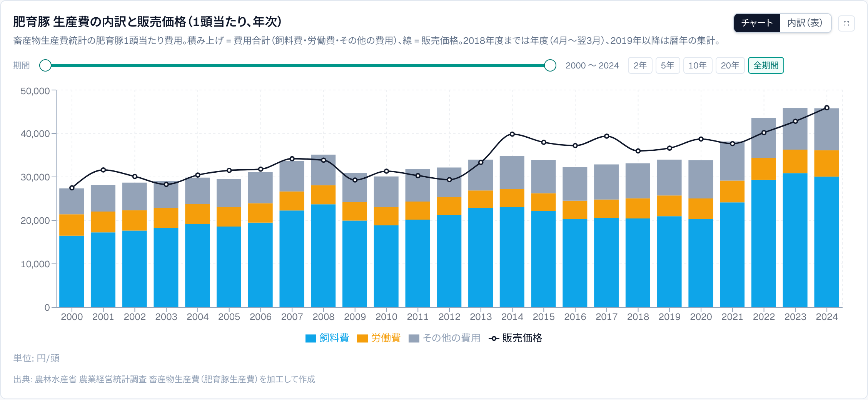The image size is (868, 400).
Task: Click the 2008 blue 飼料費 bar segment
Action: pos(323,256)
